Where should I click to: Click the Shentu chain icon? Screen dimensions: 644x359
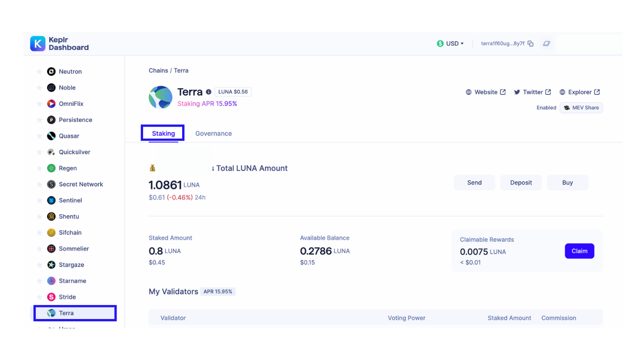point(52,217)
